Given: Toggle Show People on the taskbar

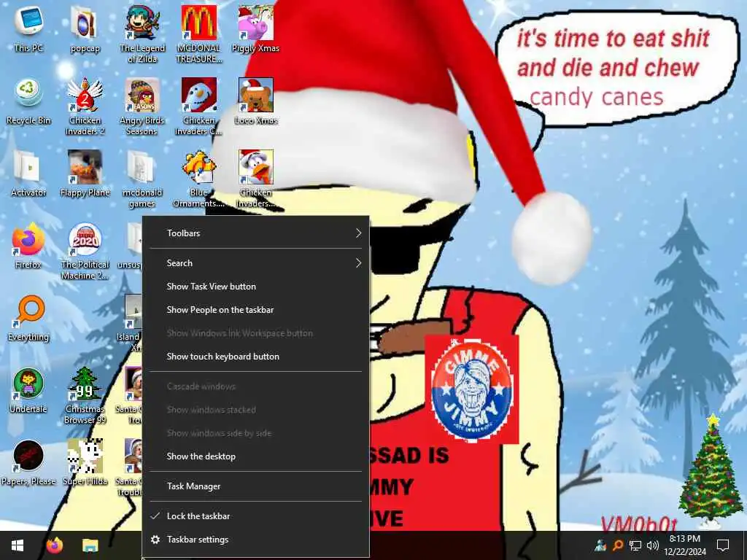Looking at the screenshot, I should 256,309.
